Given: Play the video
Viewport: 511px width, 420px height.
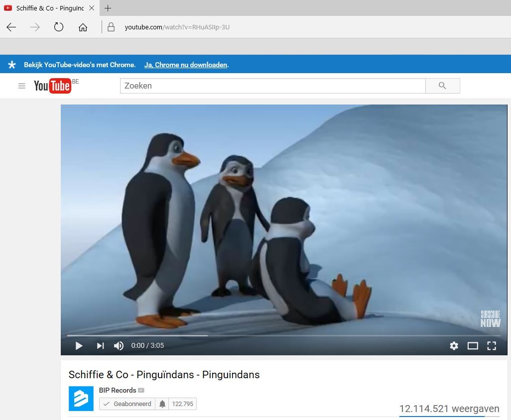Looking at the screenshot, I should coord(79,345).
